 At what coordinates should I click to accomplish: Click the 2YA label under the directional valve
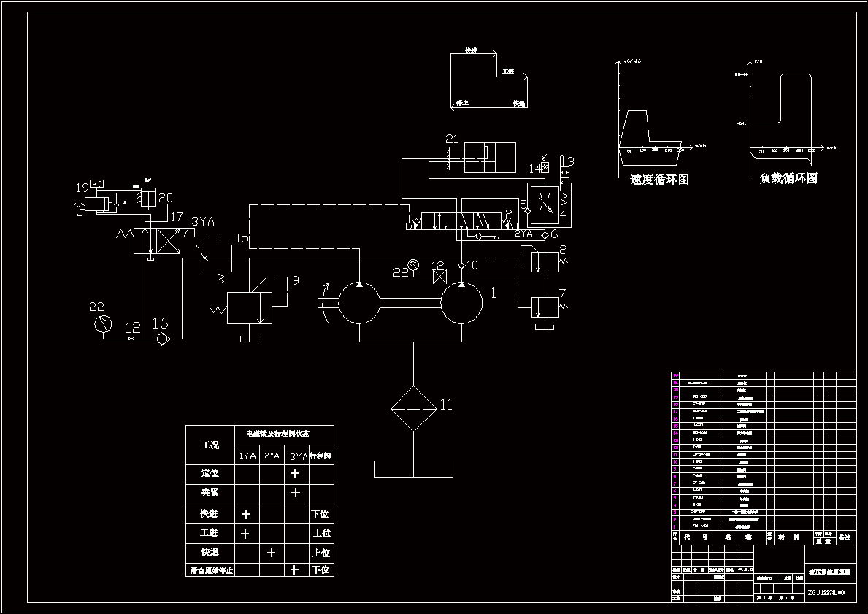[523, 234]
